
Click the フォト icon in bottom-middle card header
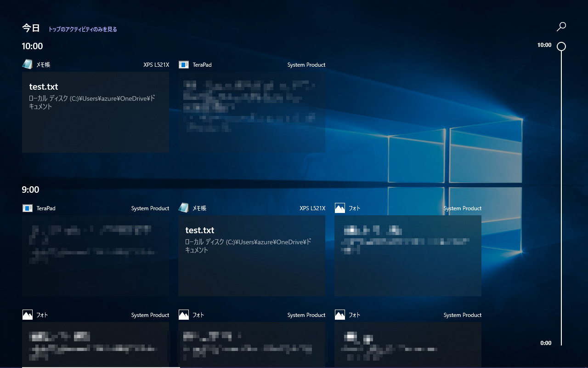click(184, 315)
